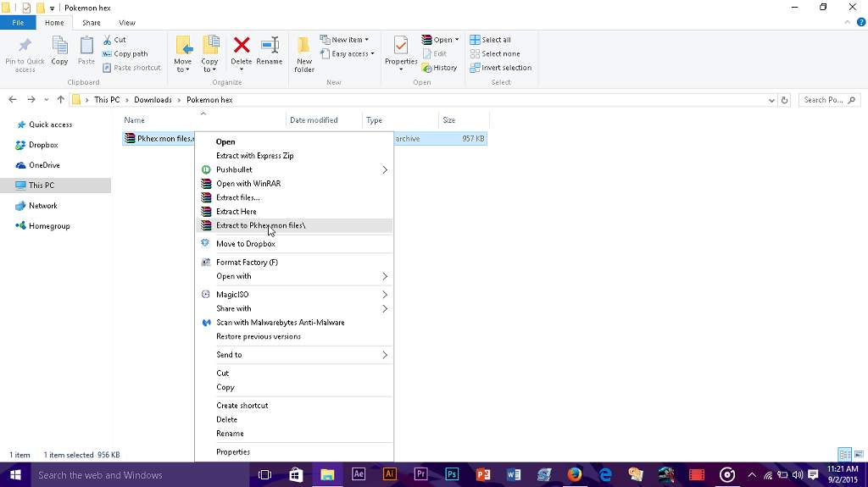Expand the MagicISO submenu
868x487 pixels.
coord(293,295)
